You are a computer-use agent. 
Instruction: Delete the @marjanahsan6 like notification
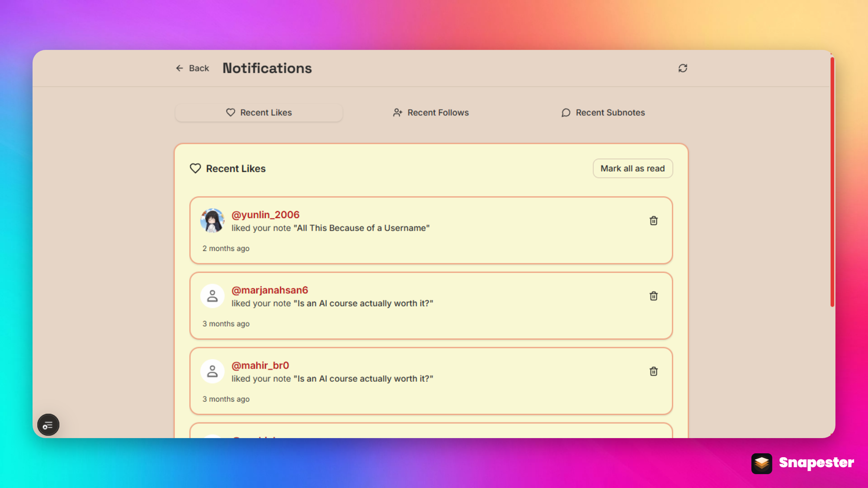tap(653, 296)
